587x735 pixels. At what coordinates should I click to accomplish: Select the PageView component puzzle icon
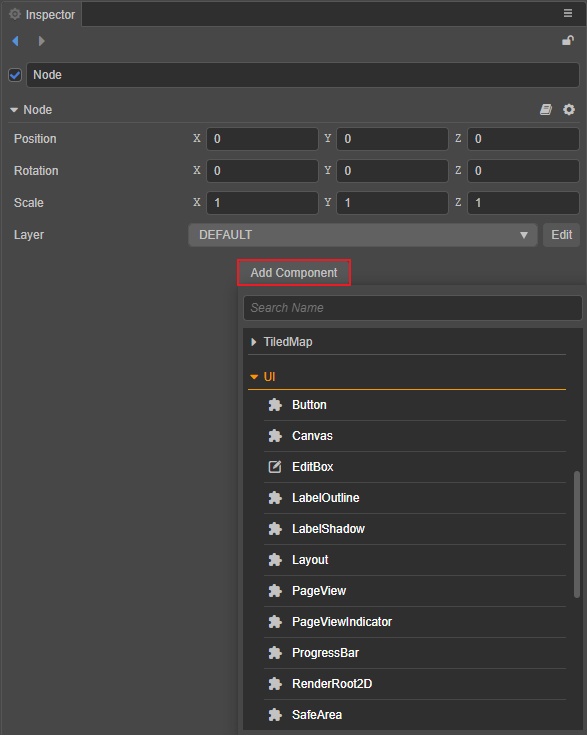(x=275, y=591)
